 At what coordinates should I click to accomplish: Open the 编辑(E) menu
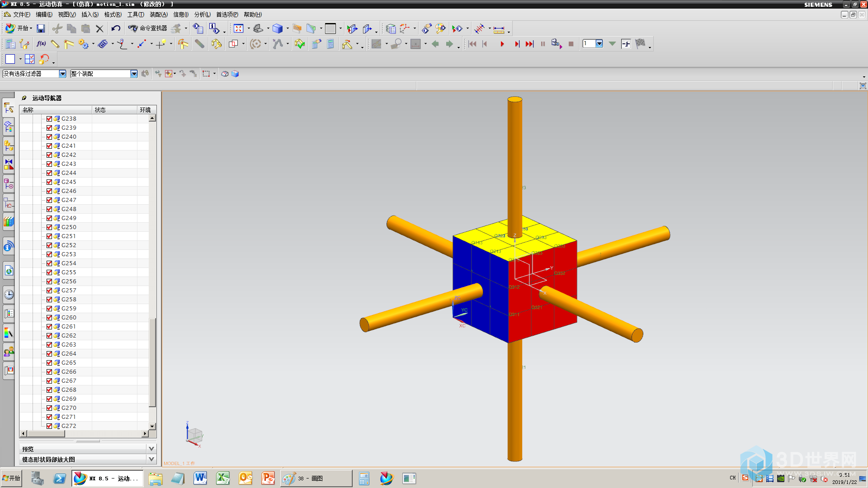tap(44, 14)
